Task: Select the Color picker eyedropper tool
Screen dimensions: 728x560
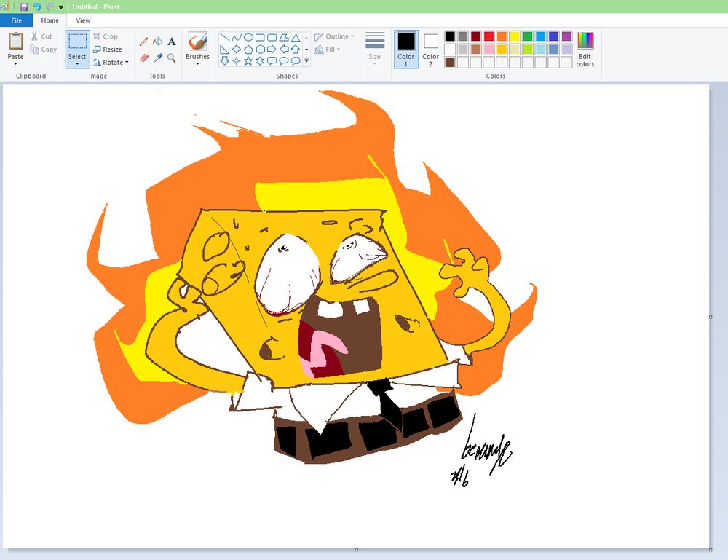Action: 158,58
